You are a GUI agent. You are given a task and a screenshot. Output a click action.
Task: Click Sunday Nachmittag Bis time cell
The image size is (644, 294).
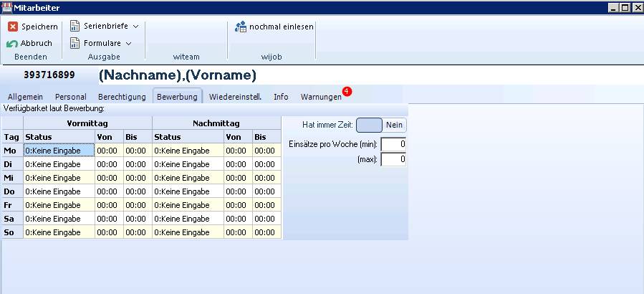(x=267, y=232)
